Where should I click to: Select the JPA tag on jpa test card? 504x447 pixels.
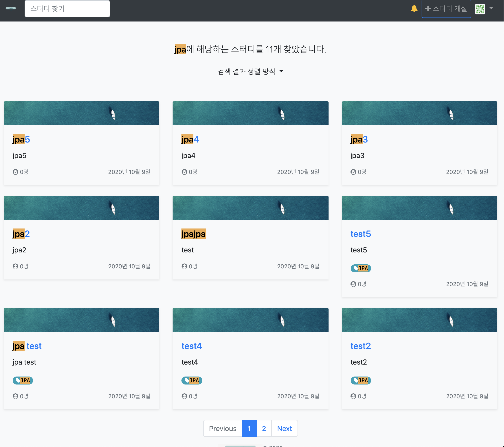pyautogui.click(x=23, y=380)
